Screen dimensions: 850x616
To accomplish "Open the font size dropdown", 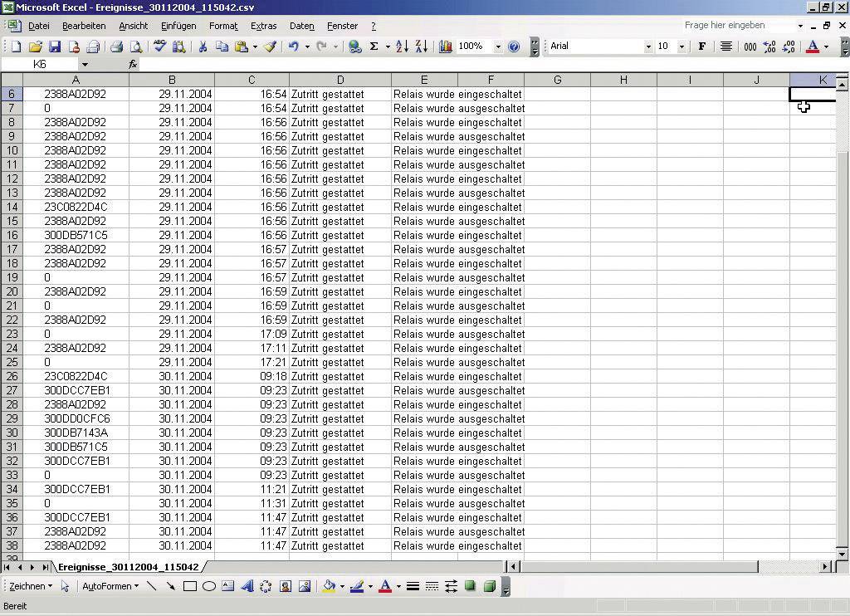I will [x=682, y=46].
